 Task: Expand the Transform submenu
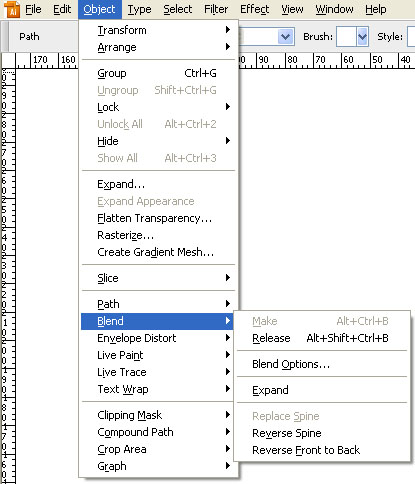click(x=158, y=30)
